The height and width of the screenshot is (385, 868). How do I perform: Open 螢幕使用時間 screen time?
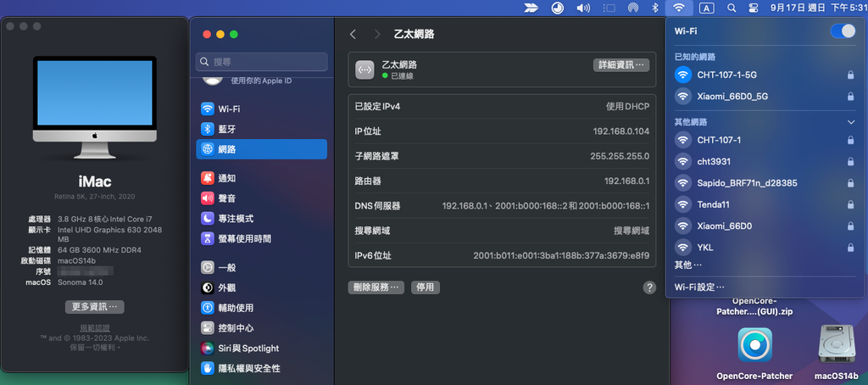(x=261, y=239)
